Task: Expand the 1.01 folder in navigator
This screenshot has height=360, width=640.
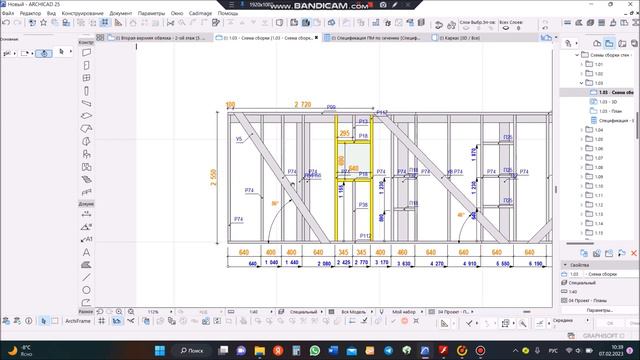Action: [582, 64]
